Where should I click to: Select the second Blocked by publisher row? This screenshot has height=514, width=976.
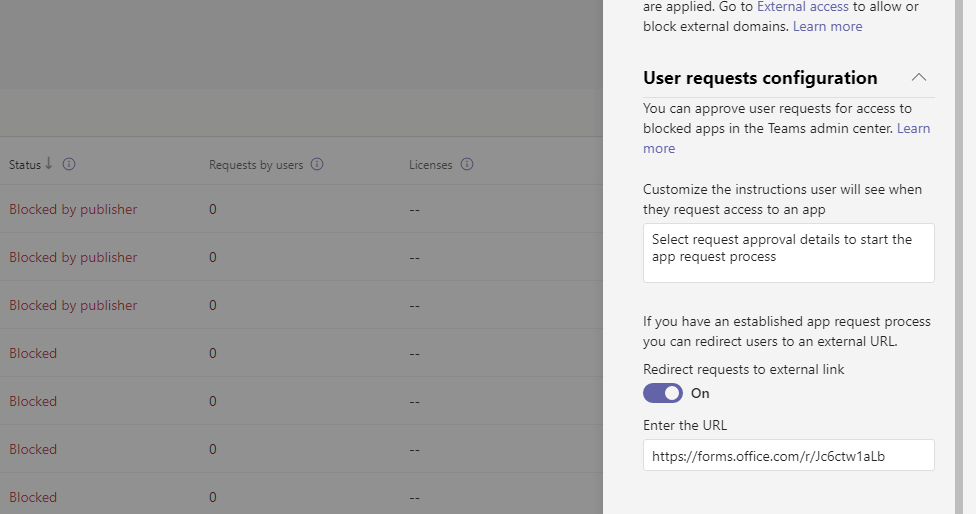(73, 257)
